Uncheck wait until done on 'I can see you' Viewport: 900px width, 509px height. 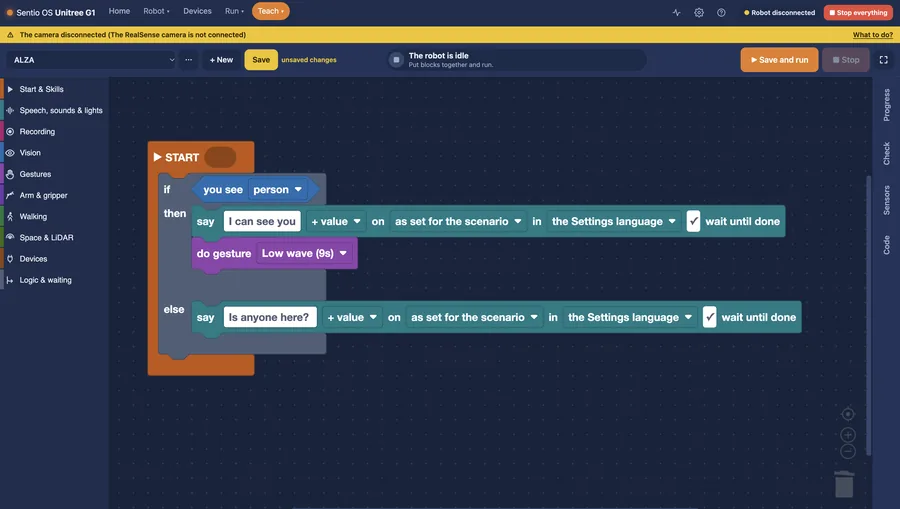[693, 221]
